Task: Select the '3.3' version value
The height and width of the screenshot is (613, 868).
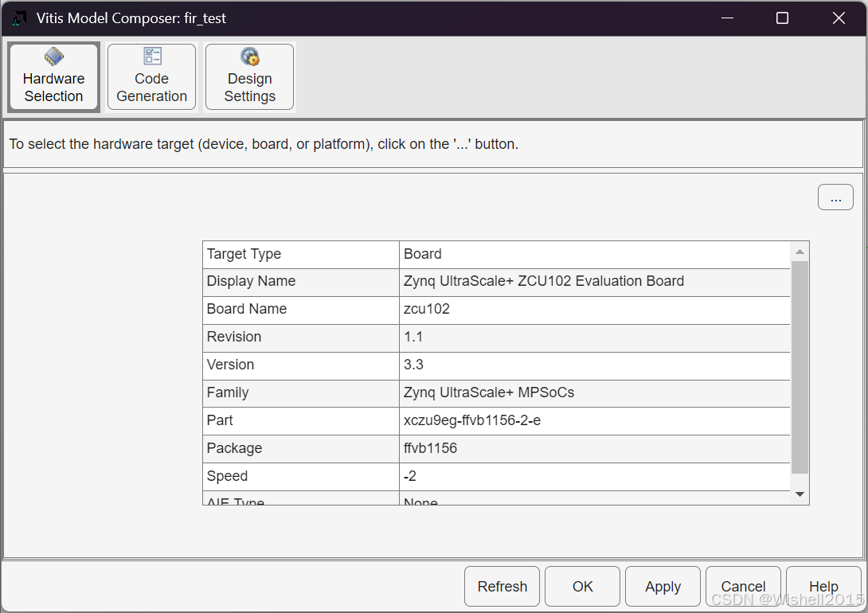Action: tap(595, 365)
